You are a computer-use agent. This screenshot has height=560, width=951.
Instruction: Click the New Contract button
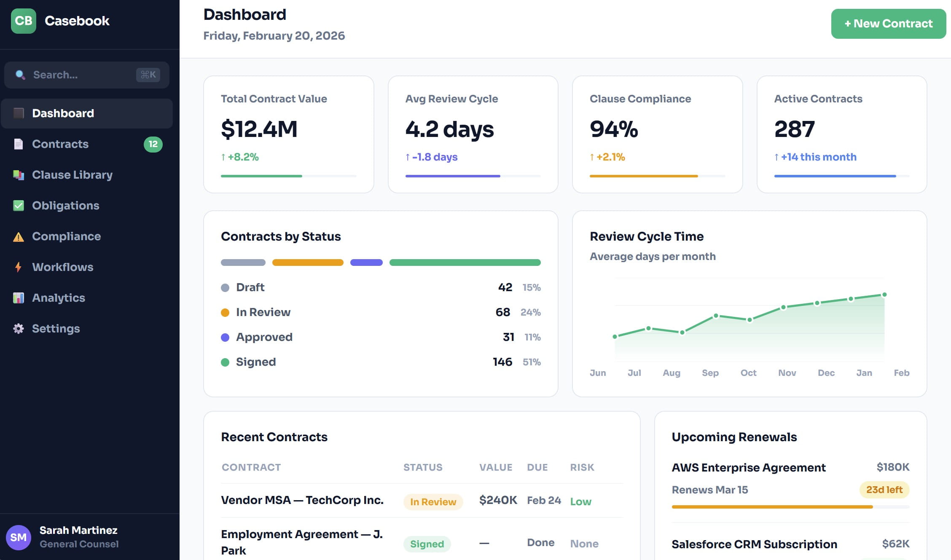point(888,24)
